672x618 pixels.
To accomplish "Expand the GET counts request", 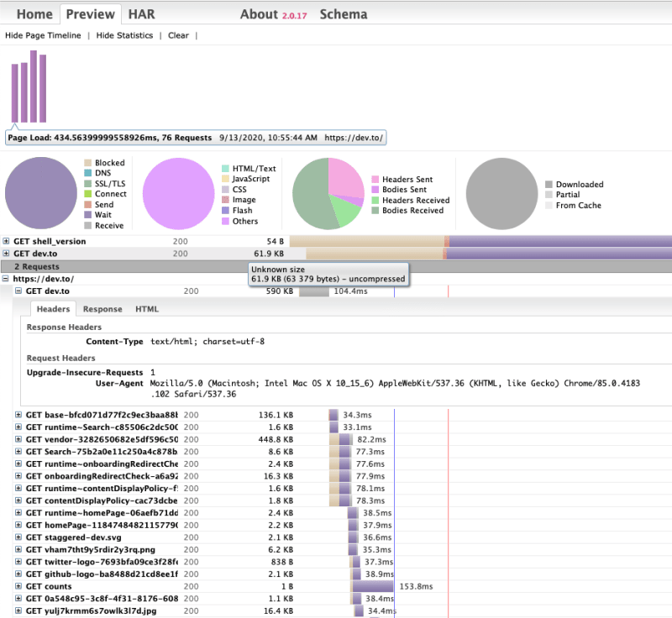I will point(18,586).
